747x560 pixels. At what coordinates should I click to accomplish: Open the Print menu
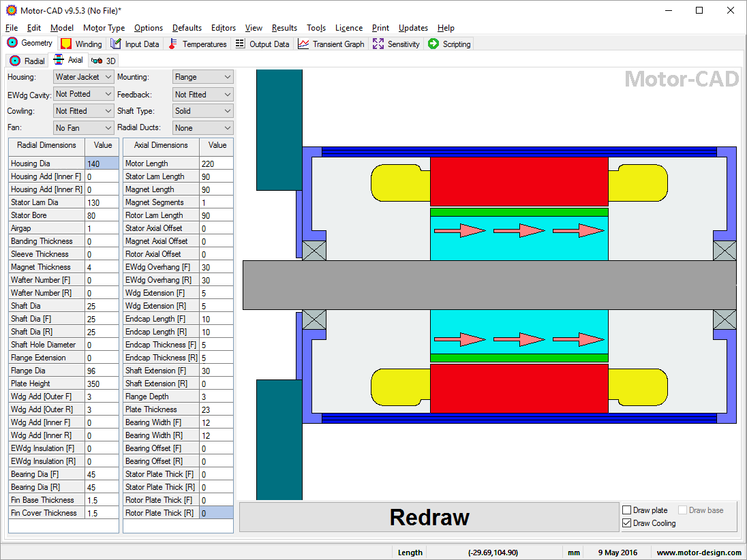tap(380, 28)
